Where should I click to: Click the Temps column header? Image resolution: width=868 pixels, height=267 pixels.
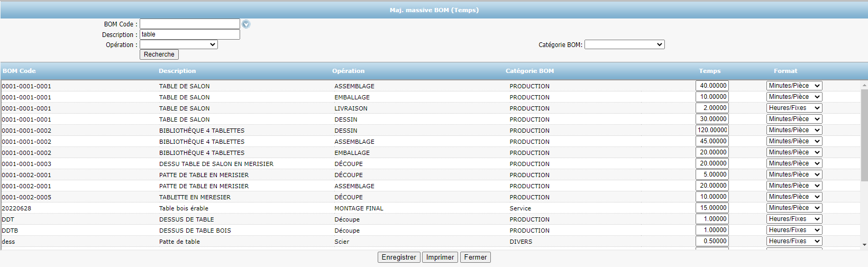(x=709, y=71)
